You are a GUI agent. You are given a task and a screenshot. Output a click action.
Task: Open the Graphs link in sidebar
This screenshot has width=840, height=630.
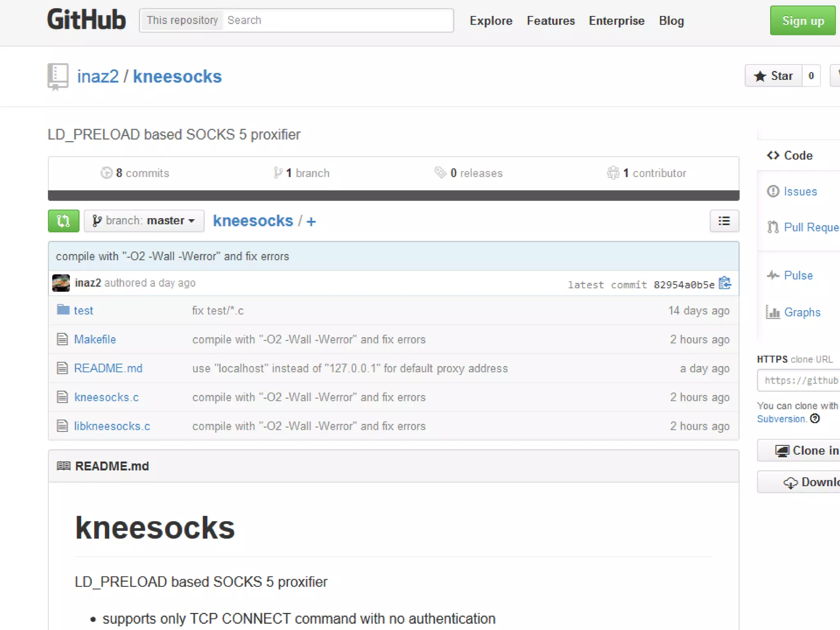point(802,313)
